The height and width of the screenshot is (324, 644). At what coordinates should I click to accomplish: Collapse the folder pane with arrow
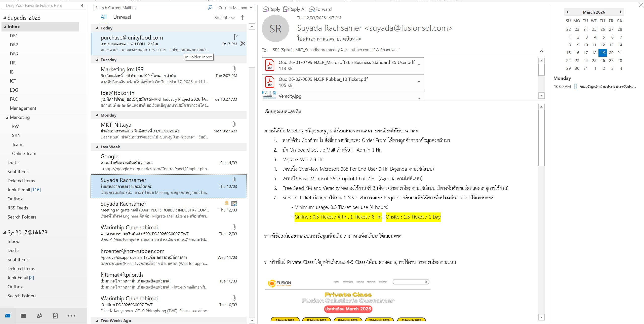pos(82,5)
